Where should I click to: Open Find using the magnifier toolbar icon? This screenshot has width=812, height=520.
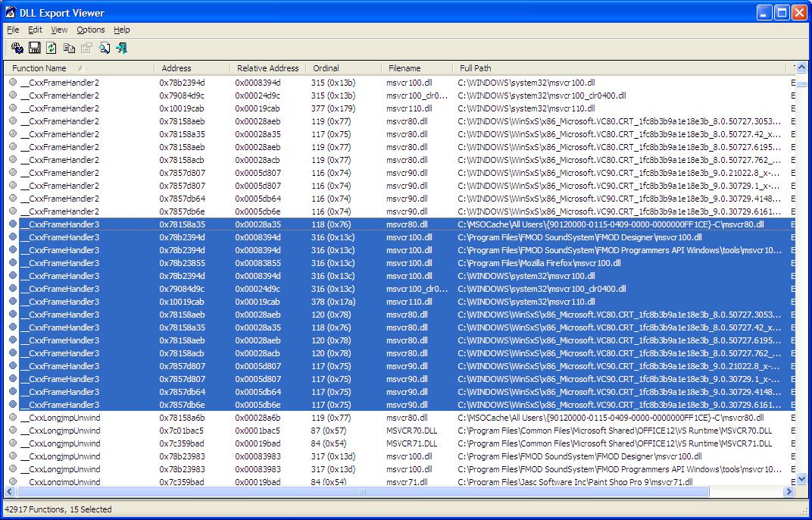coord(105,48)
